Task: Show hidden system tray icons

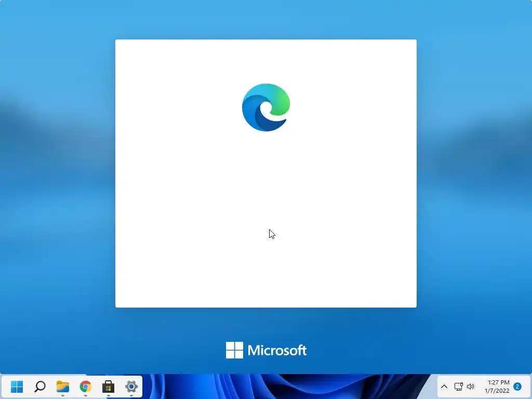Action: point(444,387)
